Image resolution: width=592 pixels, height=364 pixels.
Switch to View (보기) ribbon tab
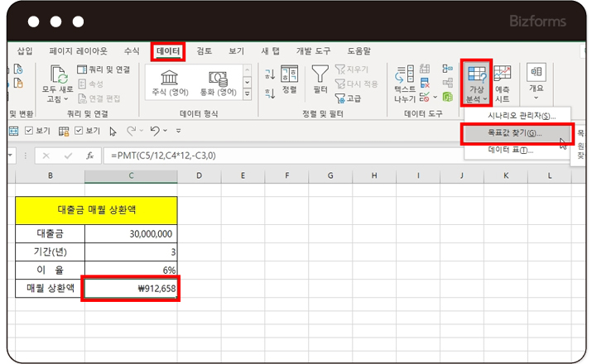(236, 51)
